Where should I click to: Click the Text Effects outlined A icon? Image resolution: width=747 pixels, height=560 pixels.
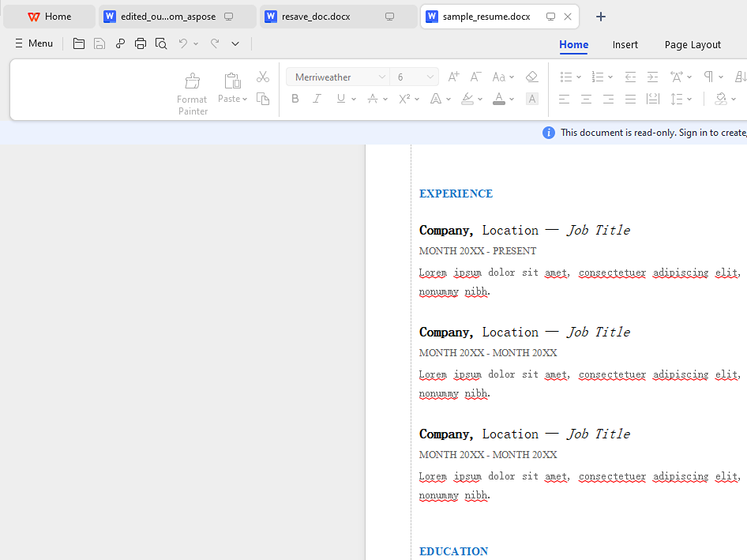click(435, 99)
